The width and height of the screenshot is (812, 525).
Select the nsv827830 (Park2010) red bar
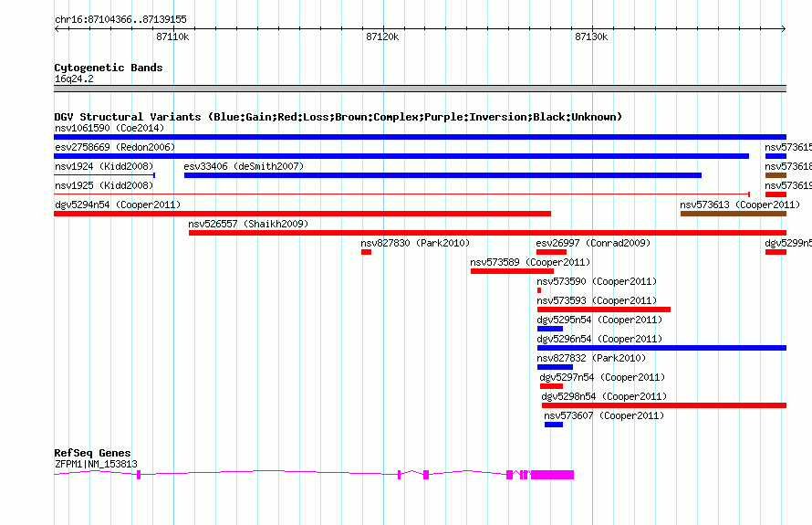point(366,252)
